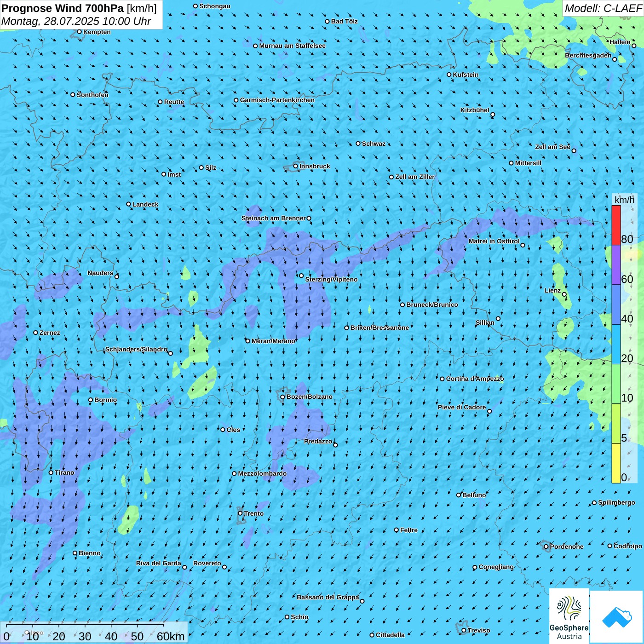Click the Nauders location dot
The image size is (644, 644).
point(117,276)
